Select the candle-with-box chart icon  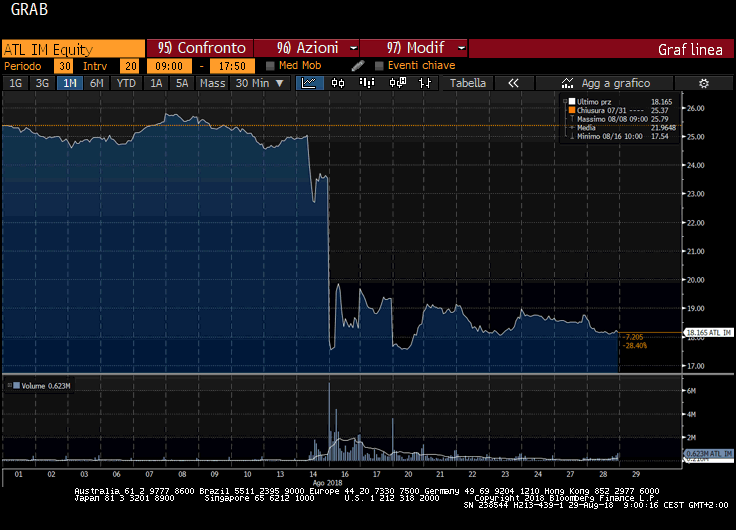(396, 83)
